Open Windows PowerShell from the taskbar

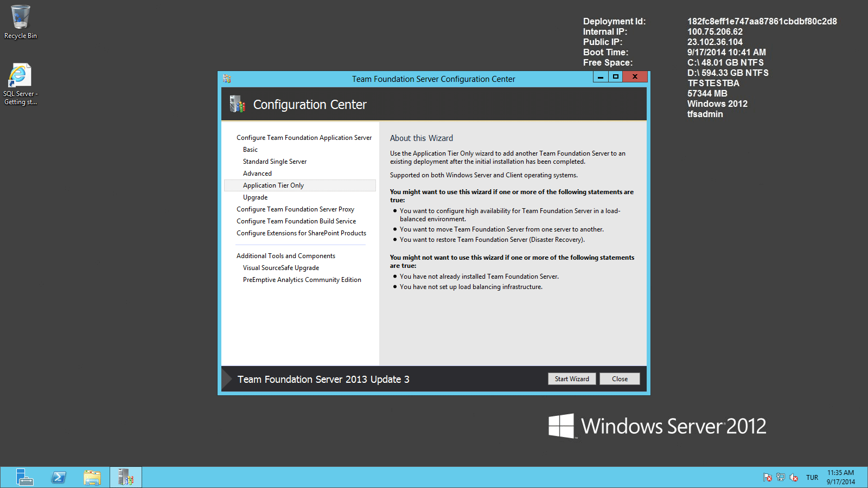(58, 477)
